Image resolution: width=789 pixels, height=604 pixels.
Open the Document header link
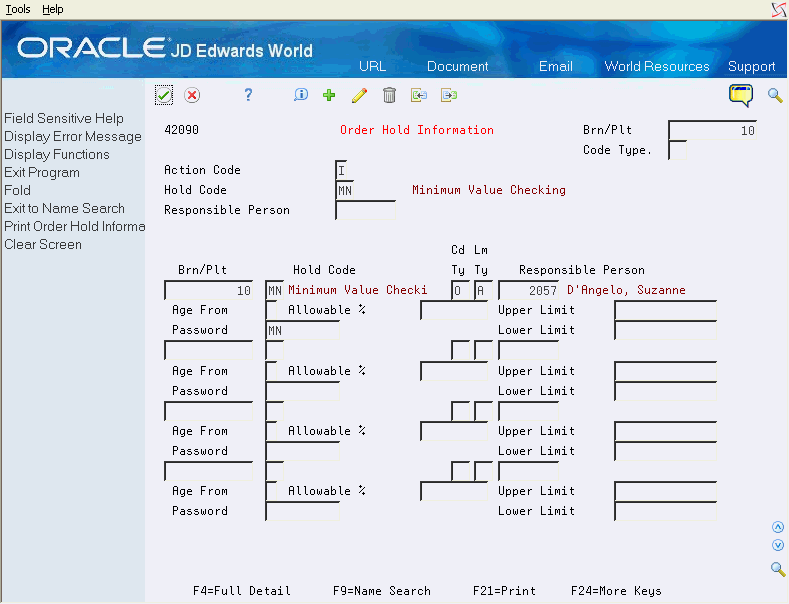(457, 66)
